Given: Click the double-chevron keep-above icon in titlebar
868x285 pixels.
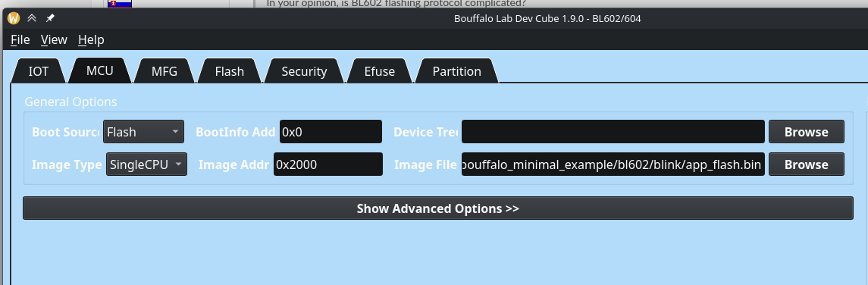Looking at the screenshot, I should (x=32, y=18).
